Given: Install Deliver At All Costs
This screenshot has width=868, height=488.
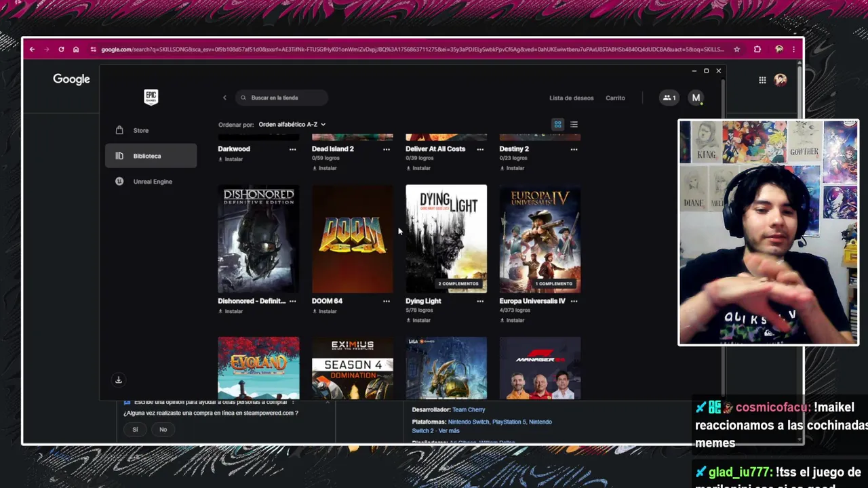Looking at the screenshot, I should pos(418,168).
